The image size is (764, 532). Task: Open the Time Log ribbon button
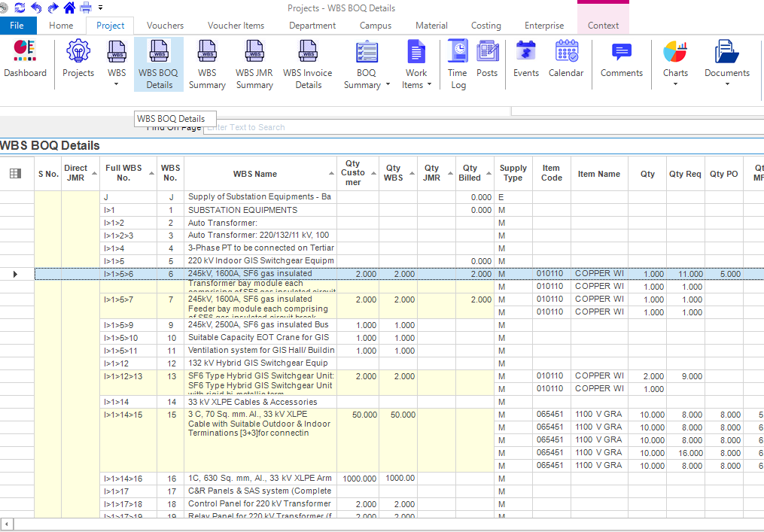458,64
